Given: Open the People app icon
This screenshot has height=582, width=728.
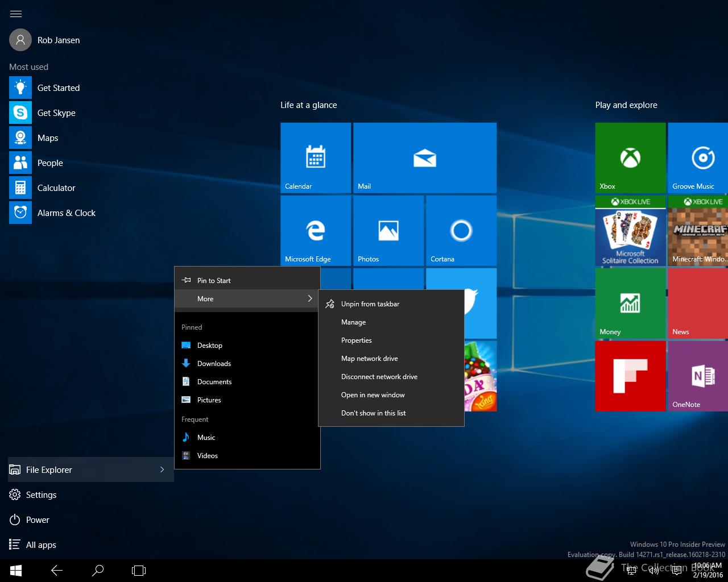Looking at the screenshot, I should coord(20,163).
